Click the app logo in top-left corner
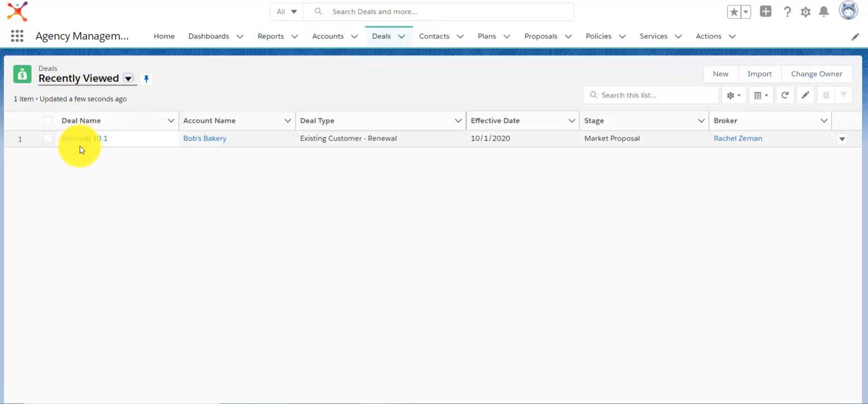 coord(17,11)
